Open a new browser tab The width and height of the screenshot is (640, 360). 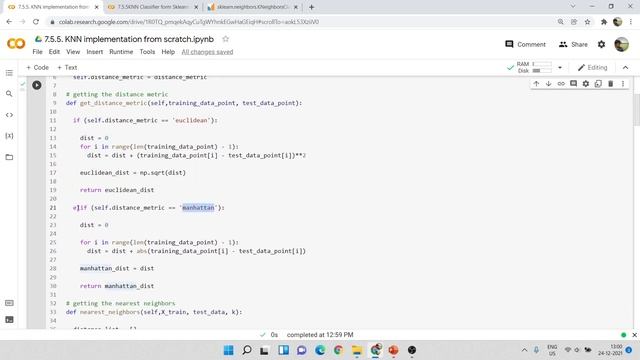pyautogui.click(x=311, y=7)
